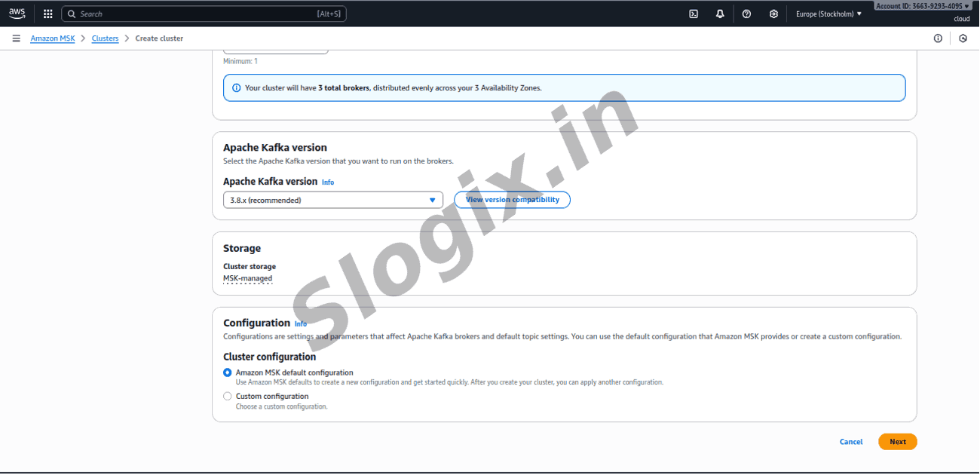980x475 pixels.
Task: Select Custom configuration radio option
Action: click(x=228, y=396)
